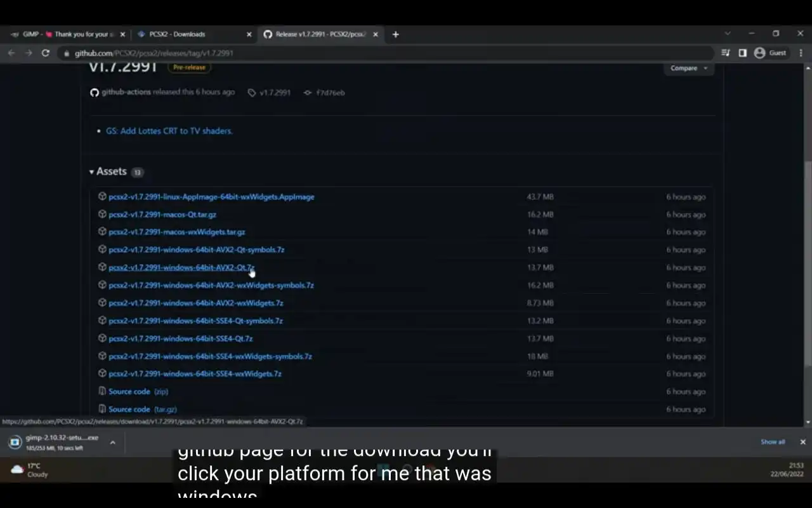The image size is (812, 508).
Task: Open the Chrome three-dot menu
Action: coord(801,53)
